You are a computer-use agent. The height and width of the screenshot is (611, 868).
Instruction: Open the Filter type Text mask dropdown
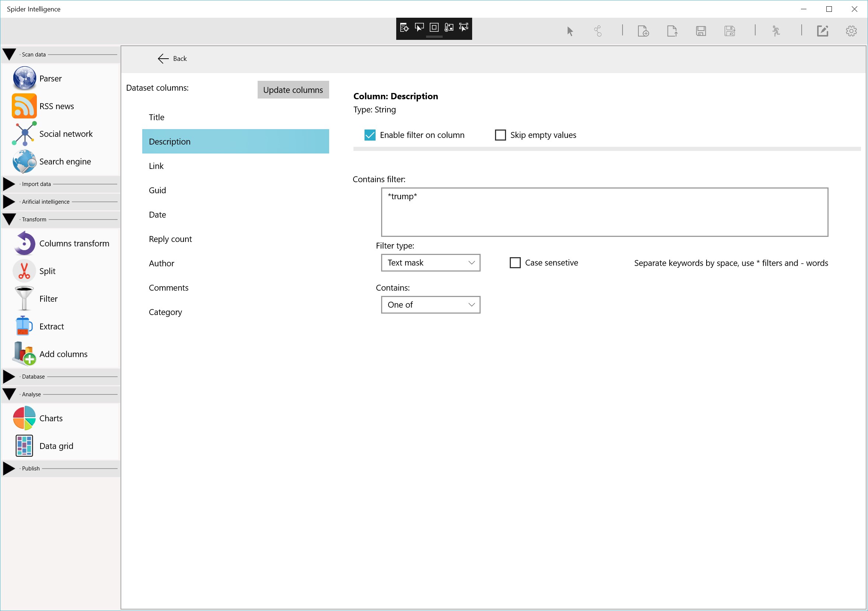click(x=430, y=263)
